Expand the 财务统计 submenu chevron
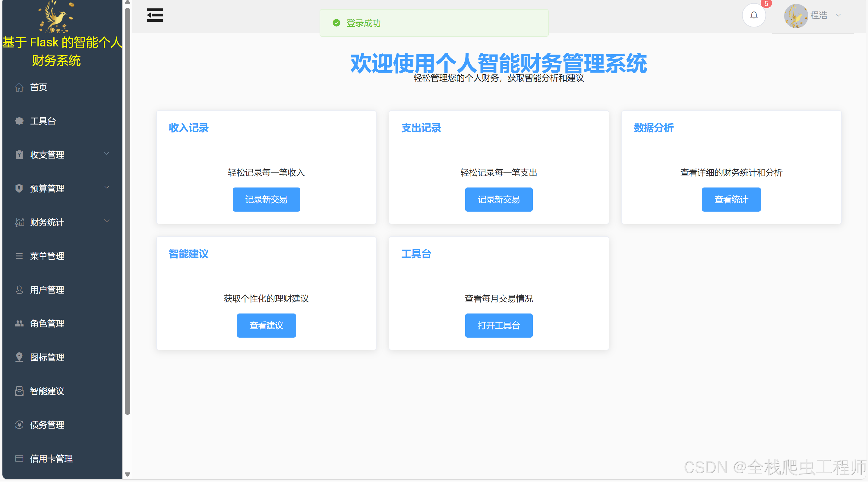This screenshot has width=868, height=482. (106, 221)
